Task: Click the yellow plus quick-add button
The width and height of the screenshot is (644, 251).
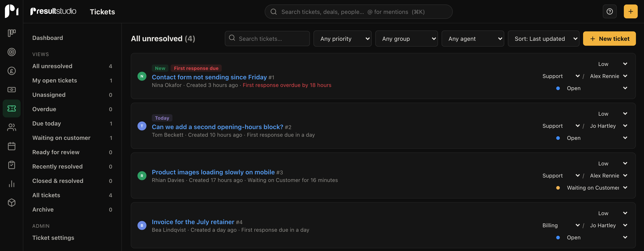Action: [x=631, y=11]
